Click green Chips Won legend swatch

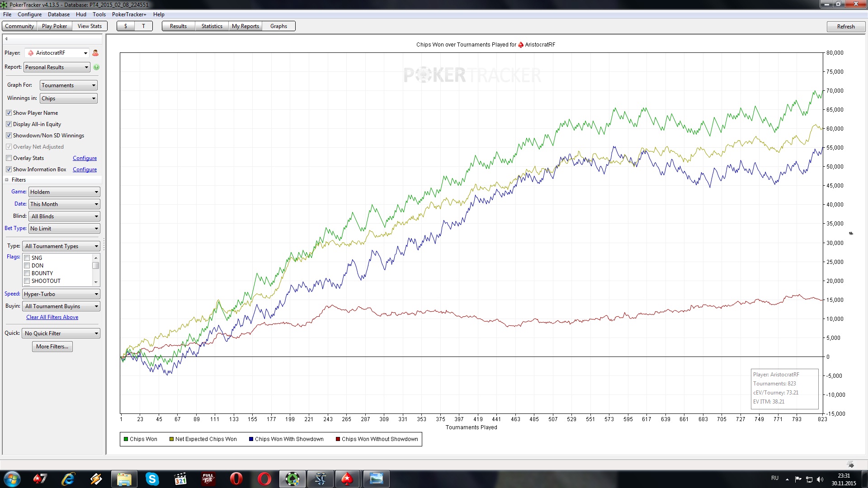pyautogui.click(x=126, y=439)
